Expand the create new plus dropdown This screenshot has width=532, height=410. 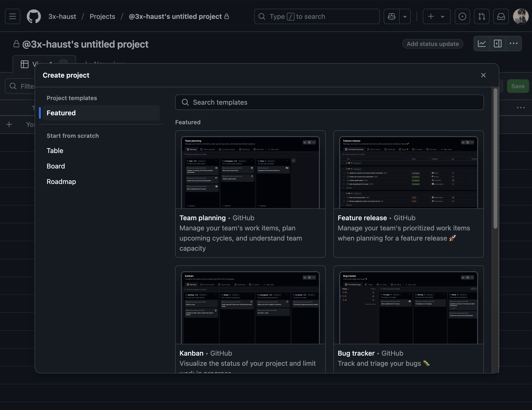[436, 16]
